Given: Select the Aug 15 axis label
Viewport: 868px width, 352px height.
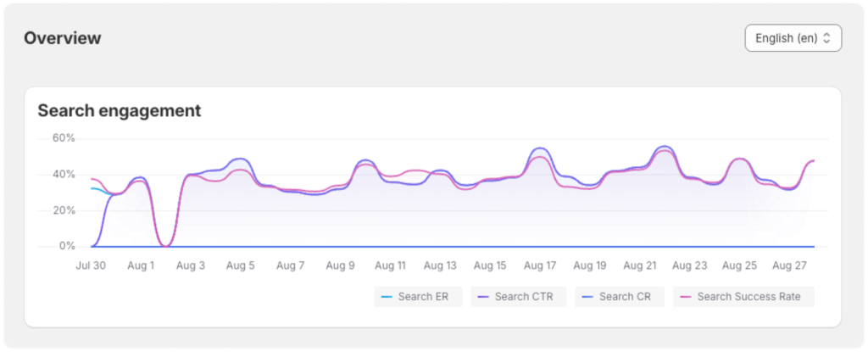Looking at the screenshot, I should point(490,266).
